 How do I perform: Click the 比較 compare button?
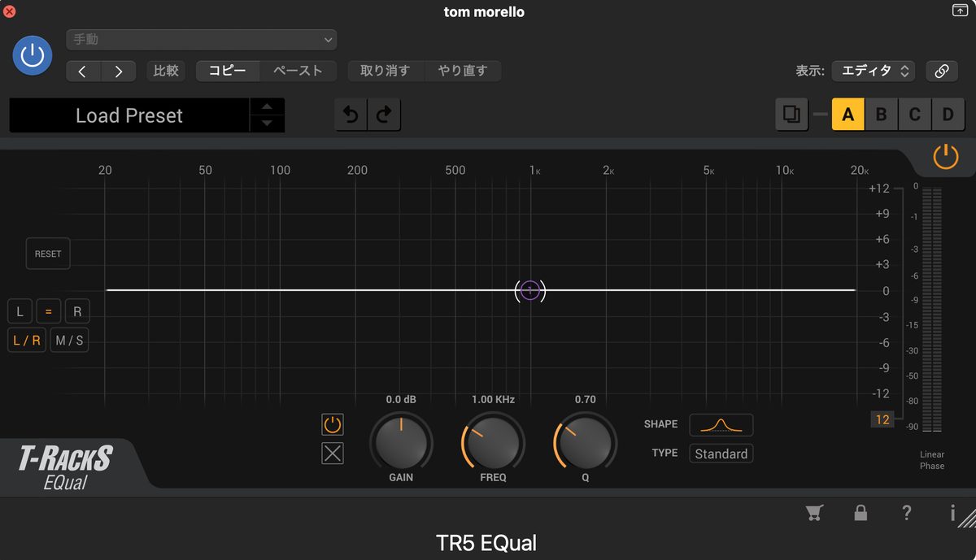click(x=166, y=72)
